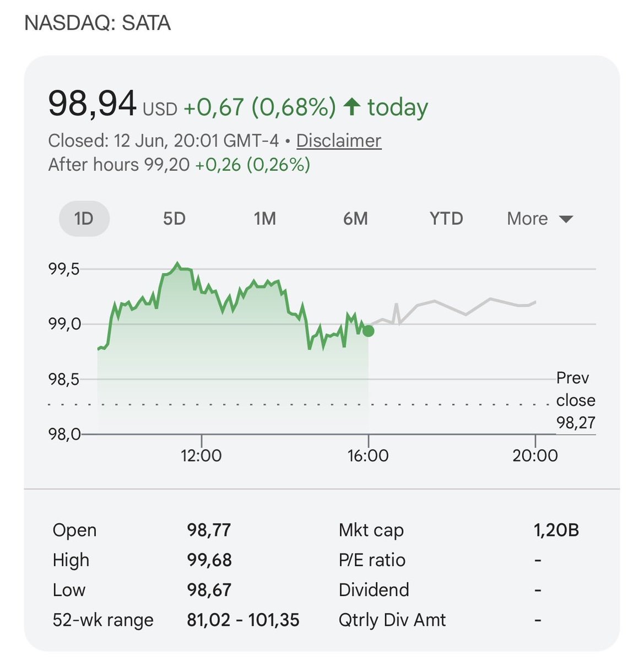Click the 52-wk range value

[x=243, y=620]
